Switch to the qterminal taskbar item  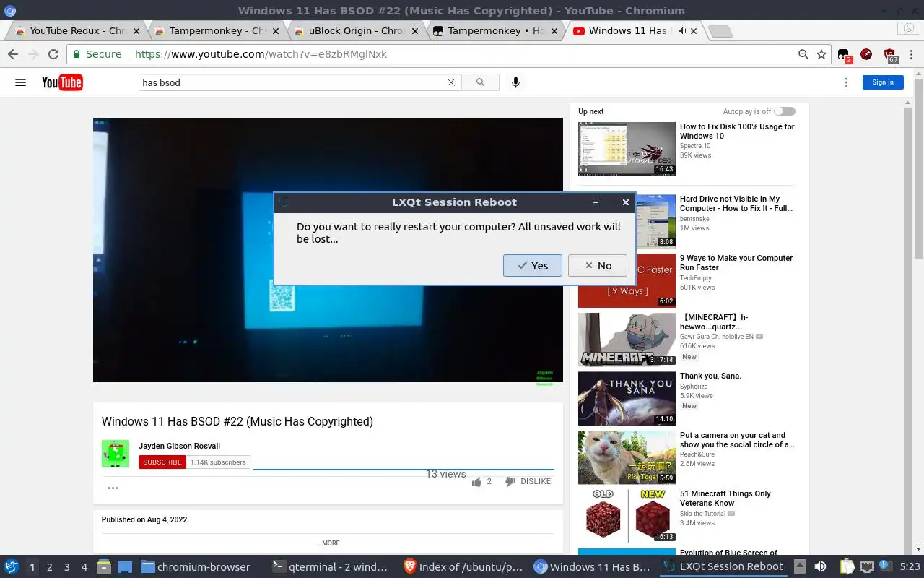[x=331, y=567]
